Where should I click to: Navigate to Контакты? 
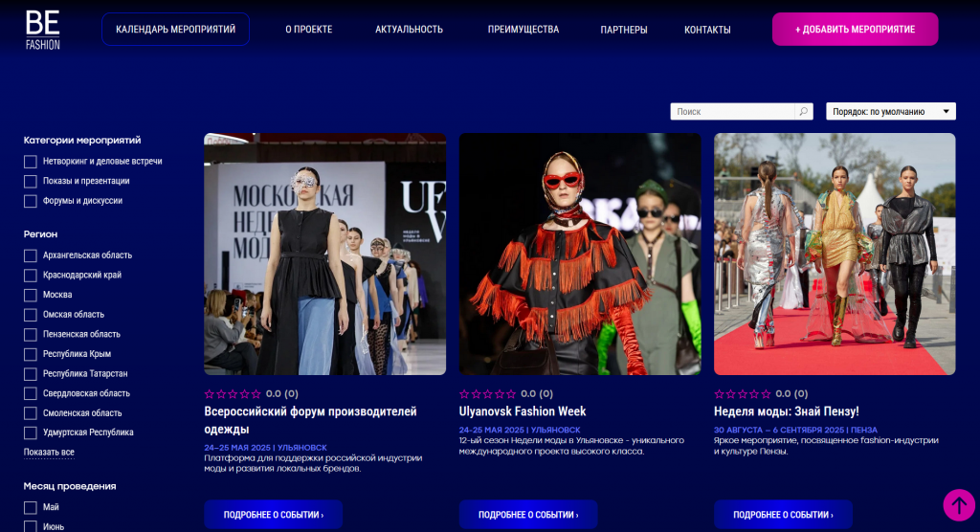pyautogui.click(x=707, y=30)
